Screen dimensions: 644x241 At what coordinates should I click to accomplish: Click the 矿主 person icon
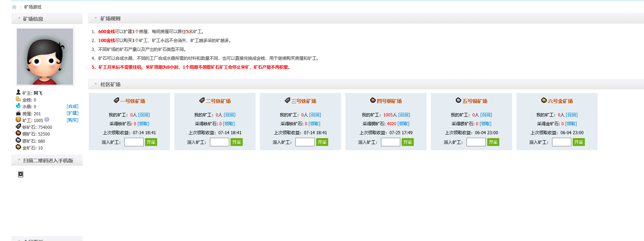pos(18,92)
